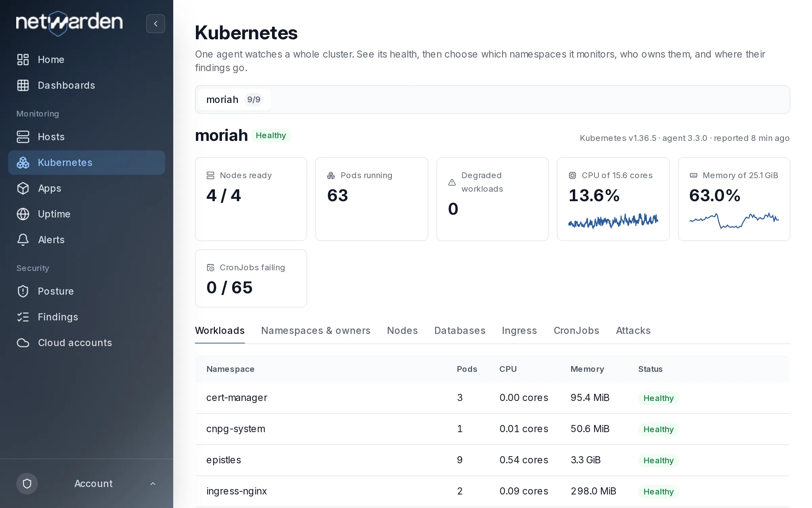This screenshot has width=812, height=508.
Task: Switch to the Attacks tab
Action: (x=633, y=331)
